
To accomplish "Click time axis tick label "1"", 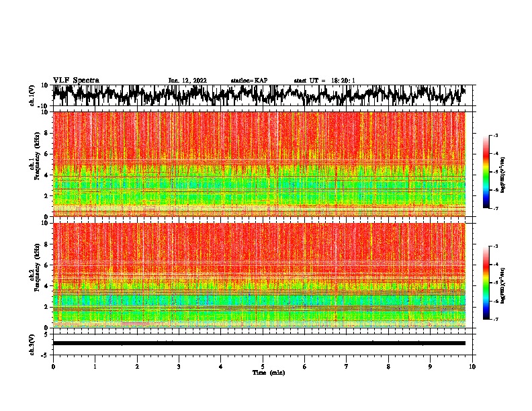I will pos(95,367).
